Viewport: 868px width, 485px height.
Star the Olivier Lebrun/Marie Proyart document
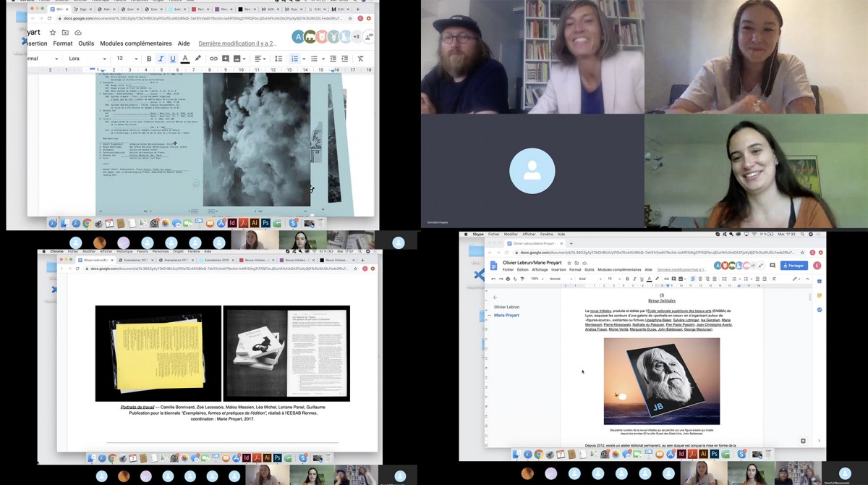569,263
